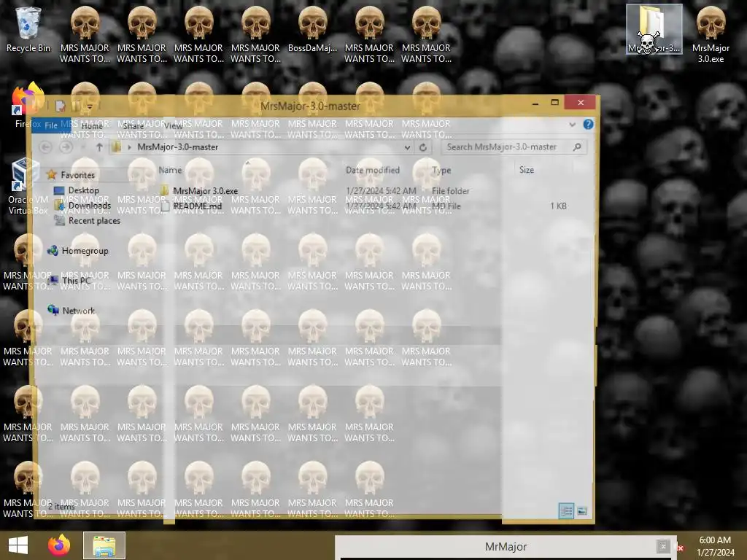Click the Back navigation arrow

[x=46, y=147]
